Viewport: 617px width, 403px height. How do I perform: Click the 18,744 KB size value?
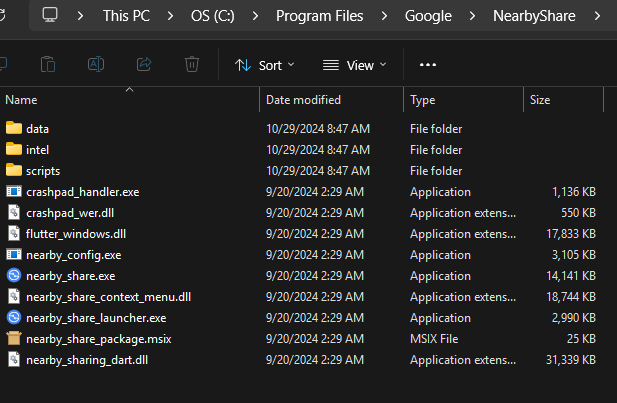tap(571, 297)
